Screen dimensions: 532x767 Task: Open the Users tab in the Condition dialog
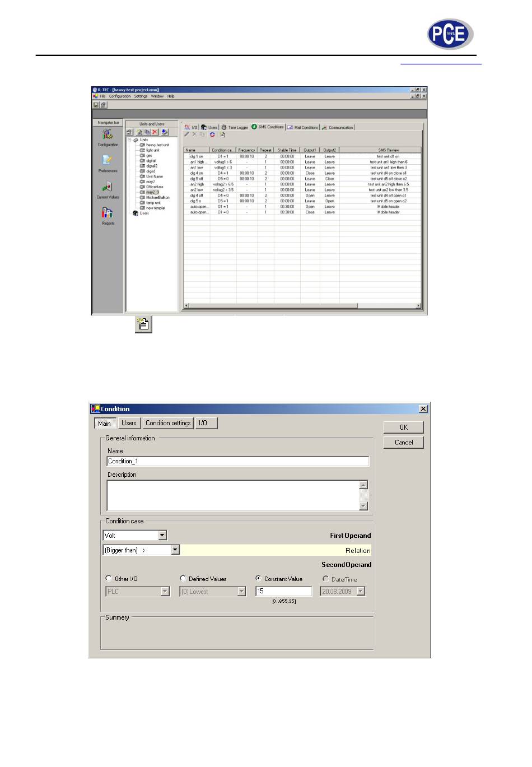tap(129, 423)
